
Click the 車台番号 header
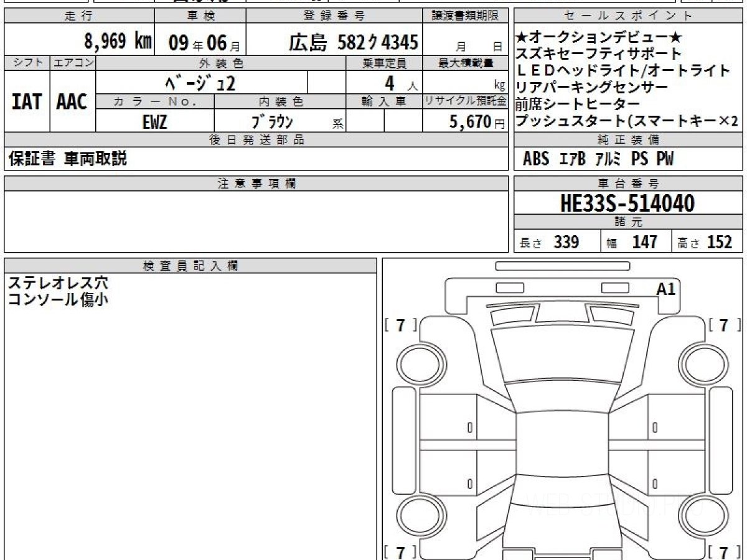[x=629, y=184]
